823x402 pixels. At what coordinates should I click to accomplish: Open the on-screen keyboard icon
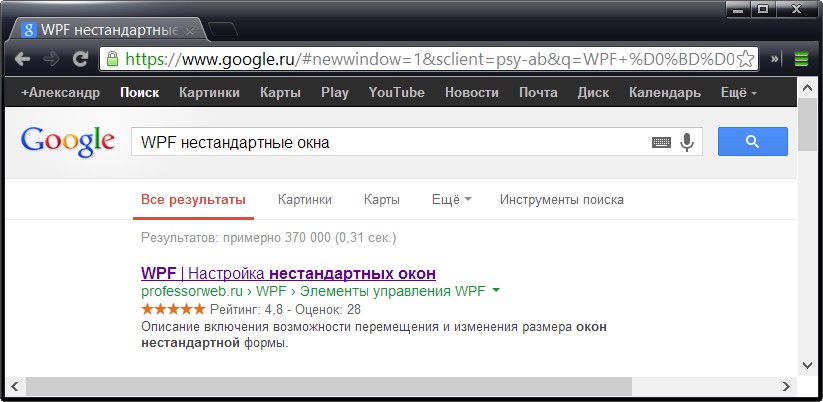coord(661,142)
